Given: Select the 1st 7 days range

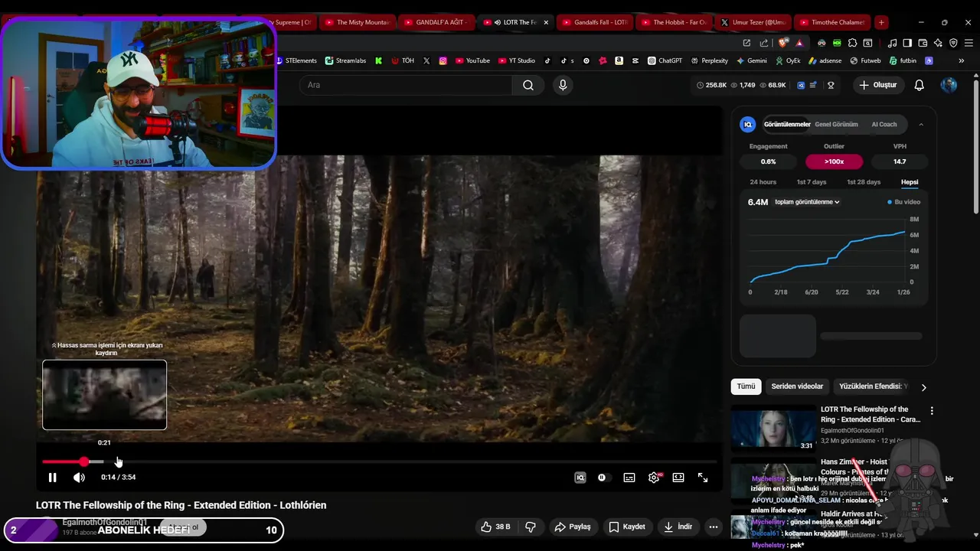Looking at the screenshot, I should (812, 182).
